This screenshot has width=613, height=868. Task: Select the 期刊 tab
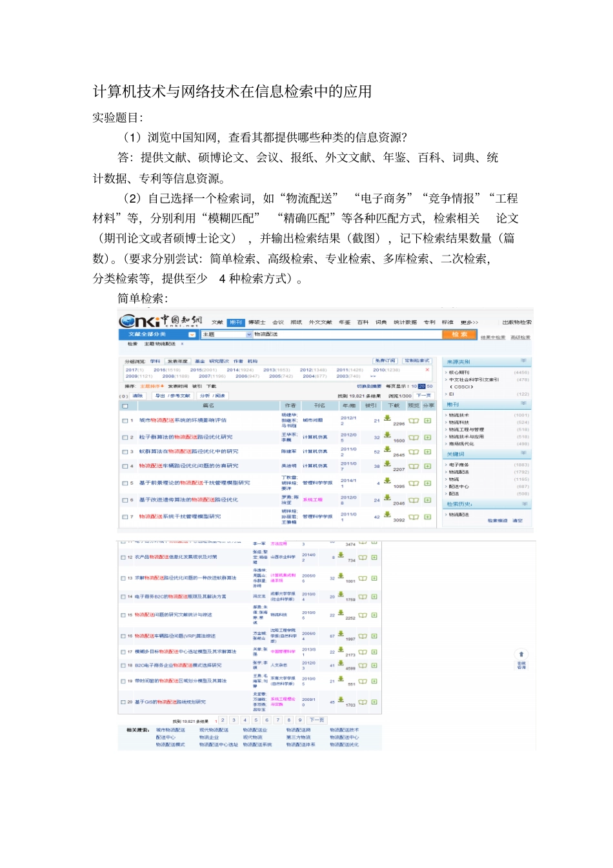(236, 322)
